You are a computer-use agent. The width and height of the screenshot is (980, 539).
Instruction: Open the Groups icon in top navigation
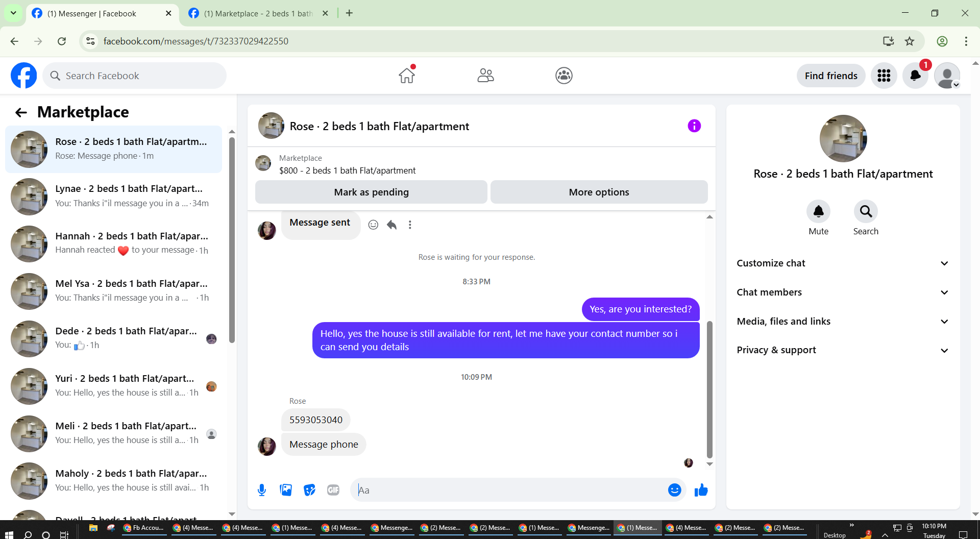[x=564, y=76]
